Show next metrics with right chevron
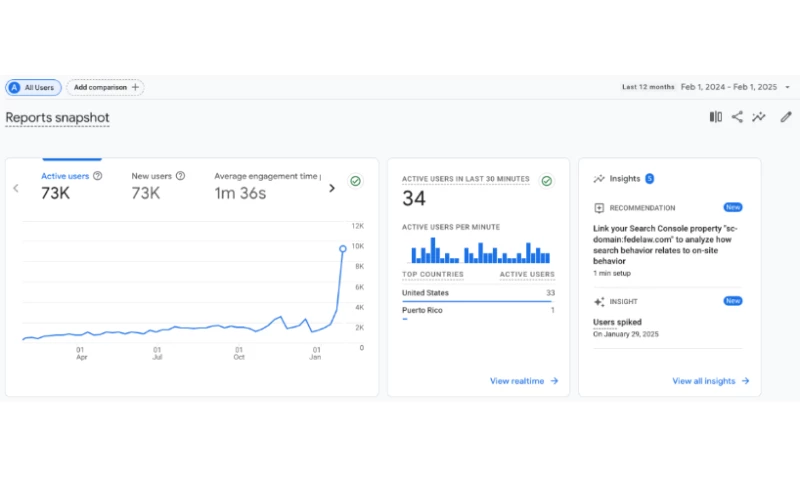This screenshot has width=800, height=480. point(332,188)
